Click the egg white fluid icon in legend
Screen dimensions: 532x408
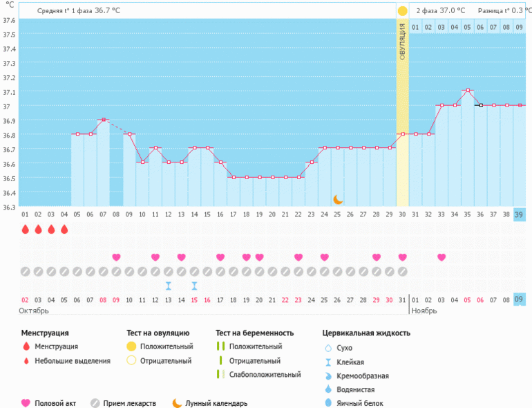327,403
